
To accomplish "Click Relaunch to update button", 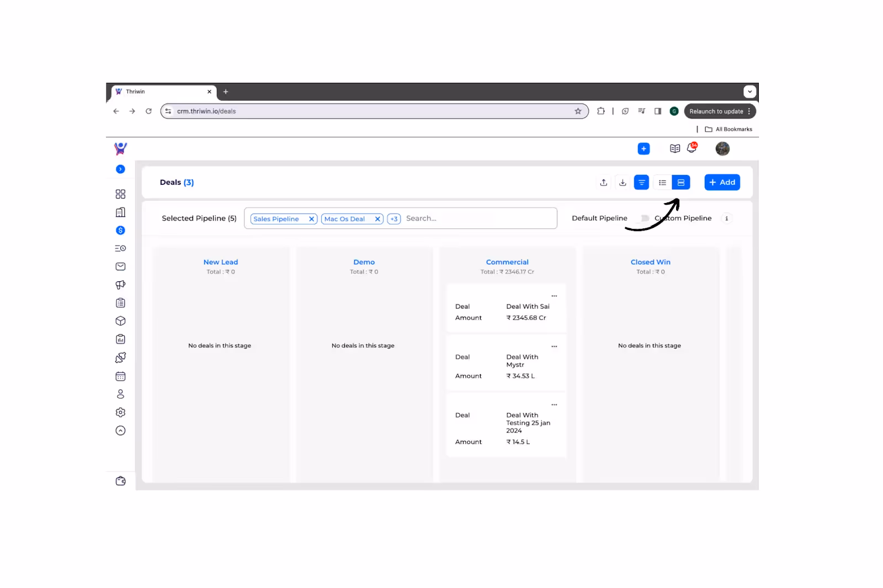I will click(720, 111).
